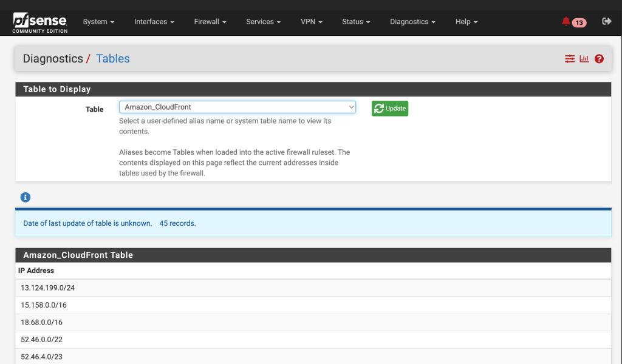
Task: Click the Diagnostics breadcrumb text
Action: [x=53, y=59]
